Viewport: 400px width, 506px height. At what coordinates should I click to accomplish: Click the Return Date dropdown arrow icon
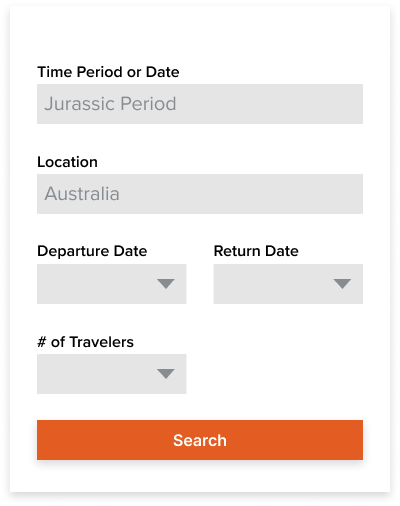coord(342,284)
